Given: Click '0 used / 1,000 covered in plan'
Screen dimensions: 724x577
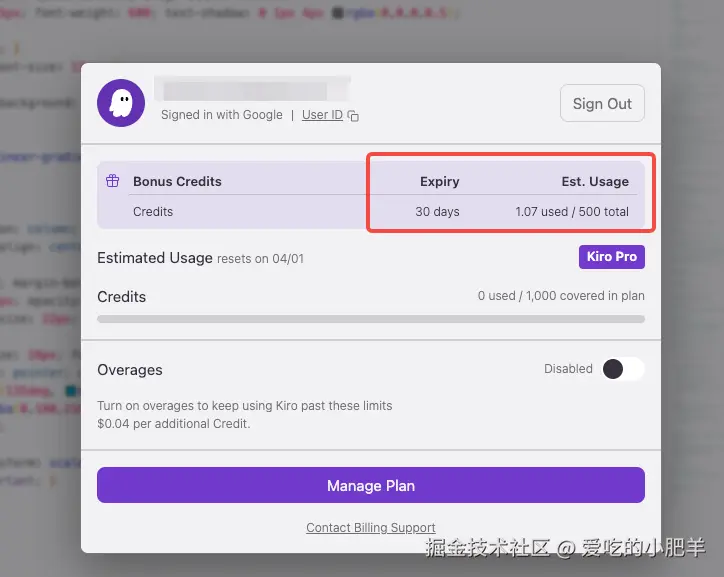Looking at the screenshot, I should [561, 296].
